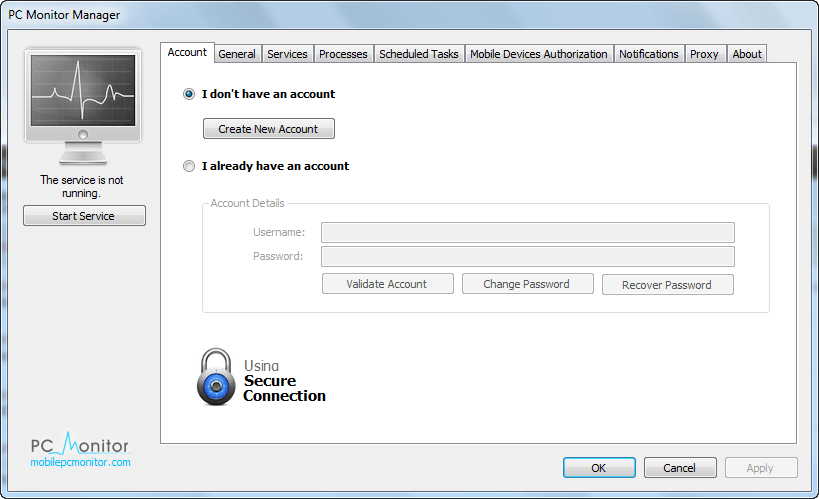This screenshot has height=499, width=819.
Task: Click the padlock Secure Connection icon
Action: pos(216,377)
